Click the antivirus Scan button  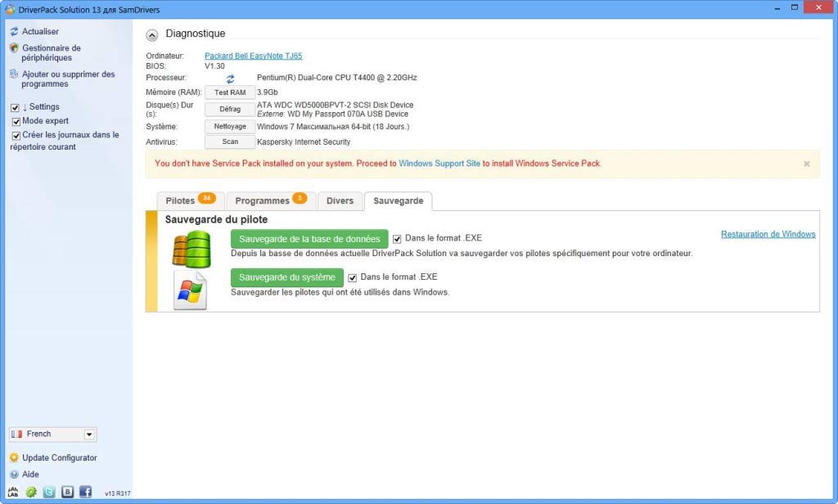click(x=230, y=142)
